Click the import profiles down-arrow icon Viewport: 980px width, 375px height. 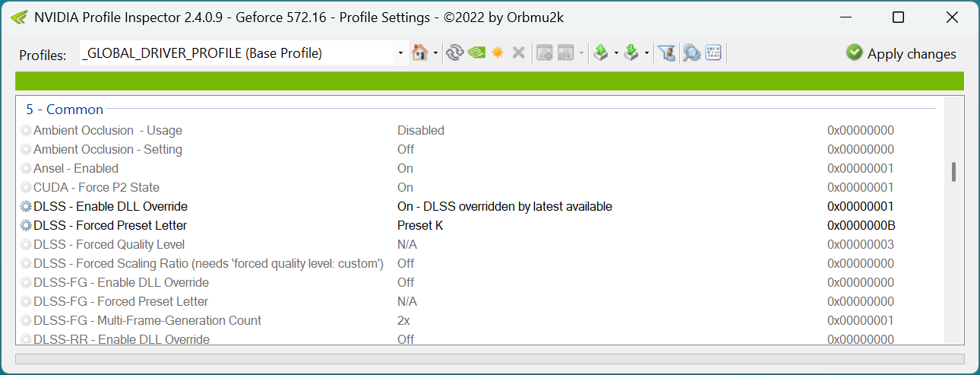631,53
